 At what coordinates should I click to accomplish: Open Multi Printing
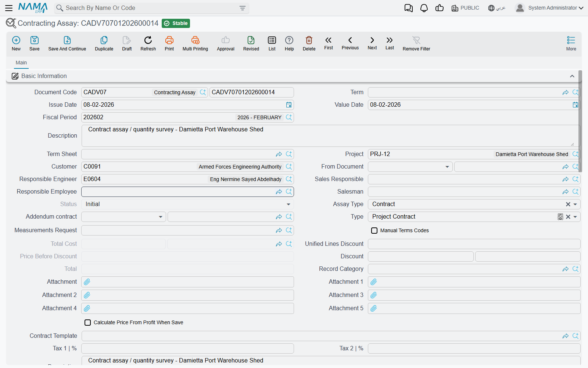tap(195, 43)
